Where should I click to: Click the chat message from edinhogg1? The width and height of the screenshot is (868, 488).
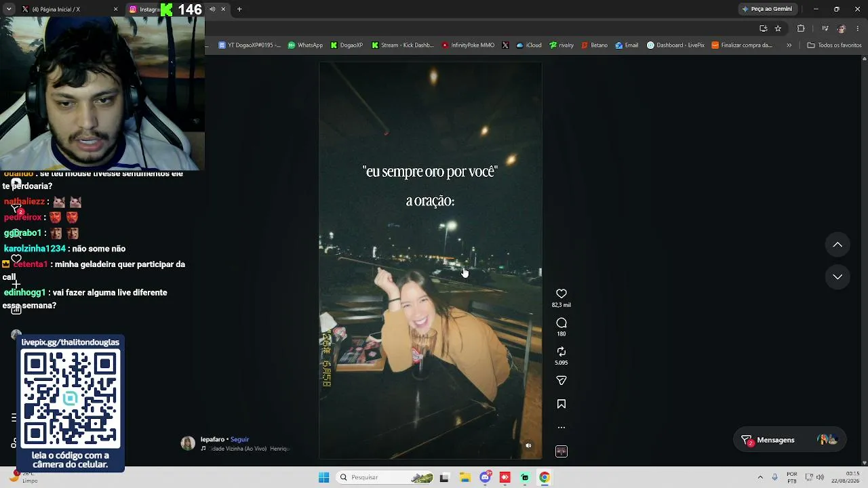85,299
